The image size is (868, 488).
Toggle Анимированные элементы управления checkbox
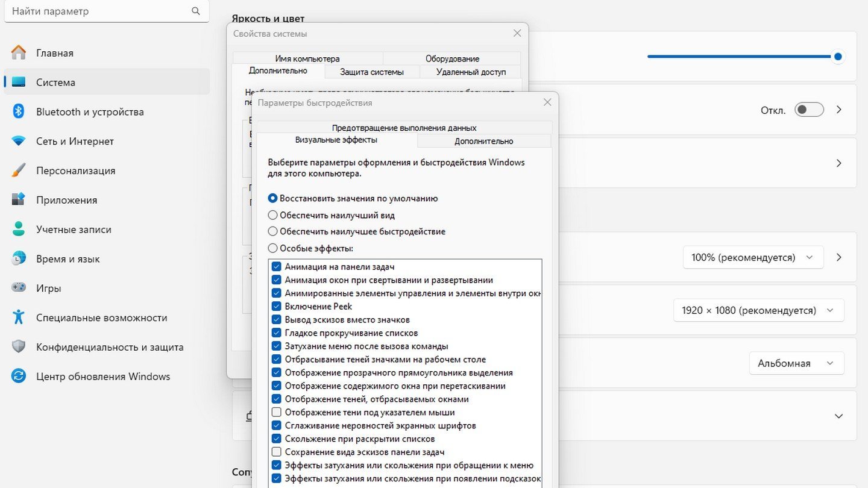point(277,293)
